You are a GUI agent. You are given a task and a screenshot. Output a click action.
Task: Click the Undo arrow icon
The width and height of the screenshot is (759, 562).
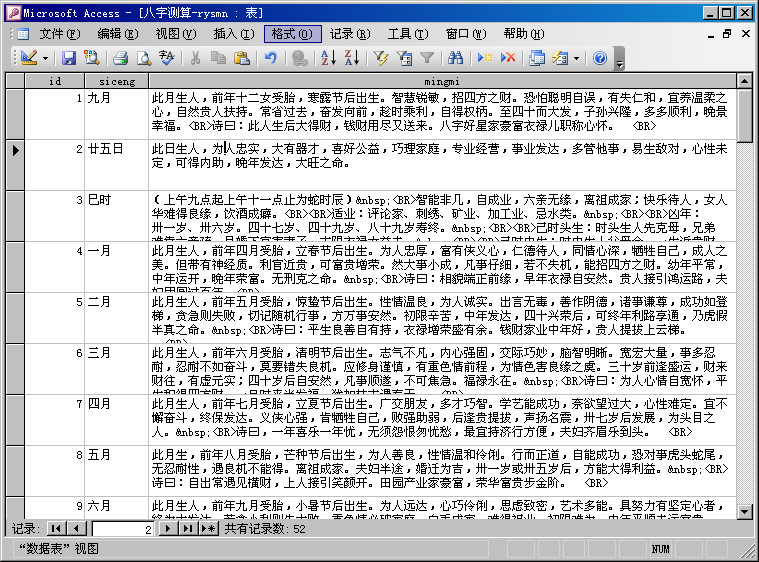click(271, 58)
